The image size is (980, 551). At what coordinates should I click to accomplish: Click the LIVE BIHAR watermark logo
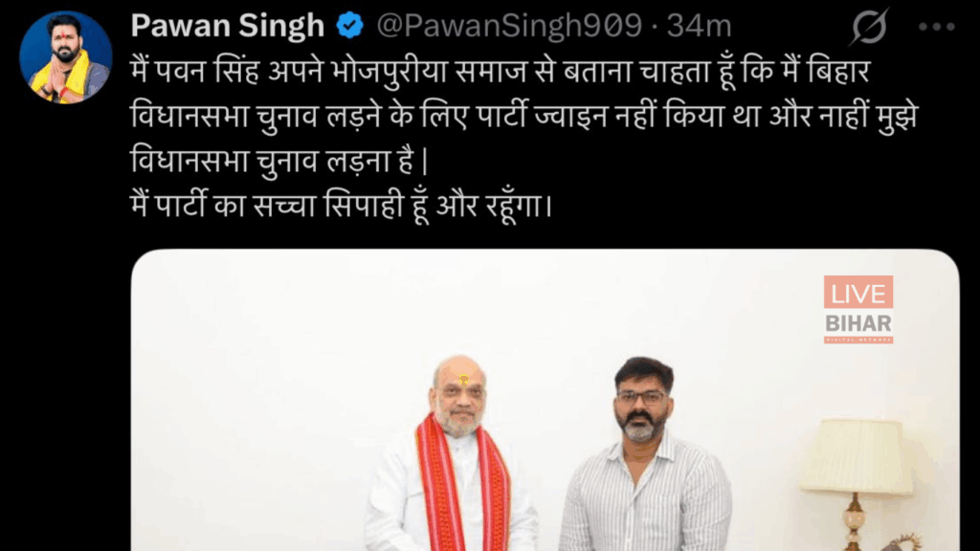pos(858,309)
